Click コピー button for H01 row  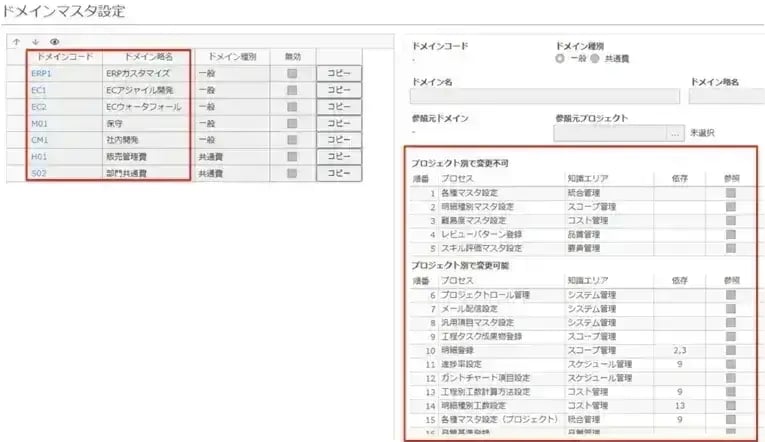click(339, 157)
